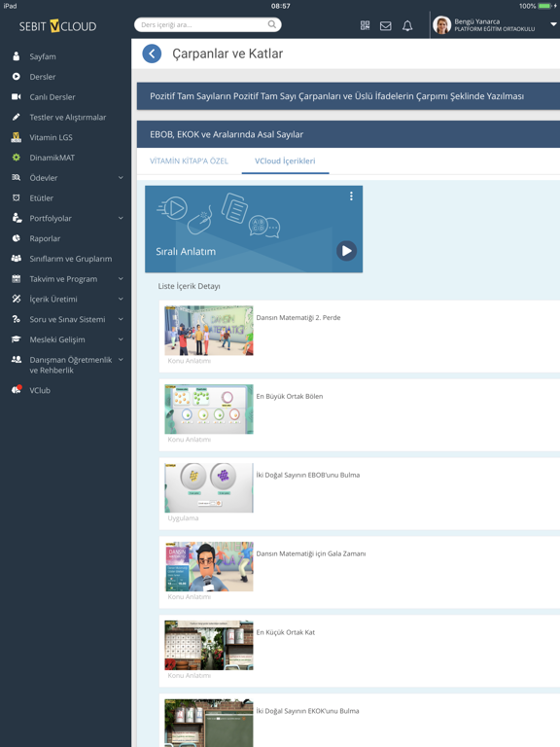Click the search magnifier icon

tap(271, 24)
